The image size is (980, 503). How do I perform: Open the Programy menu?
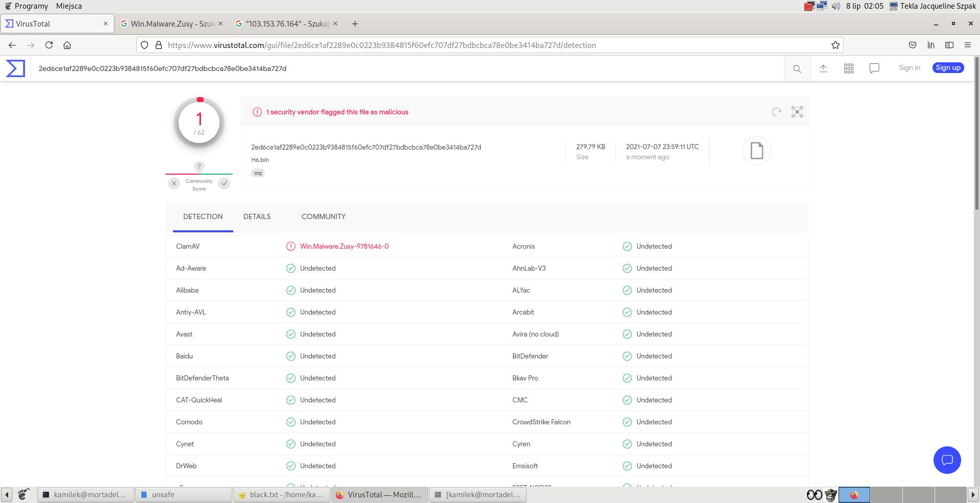31,6
